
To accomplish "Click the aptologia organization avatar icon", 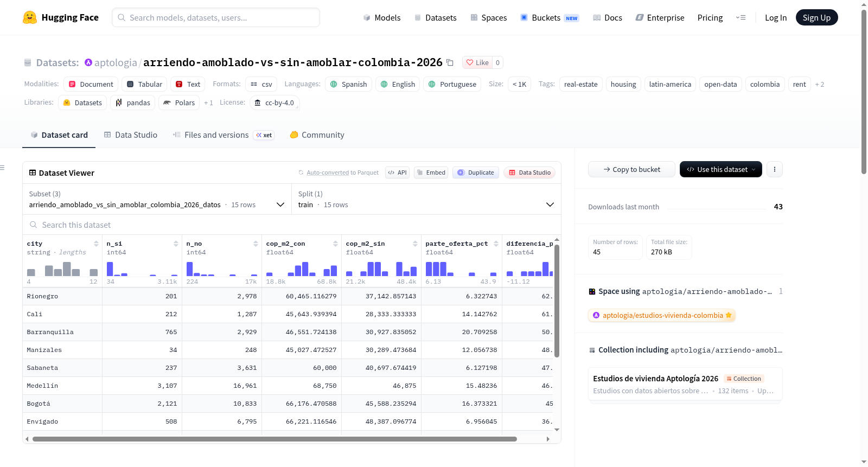I will click(88, 62).
